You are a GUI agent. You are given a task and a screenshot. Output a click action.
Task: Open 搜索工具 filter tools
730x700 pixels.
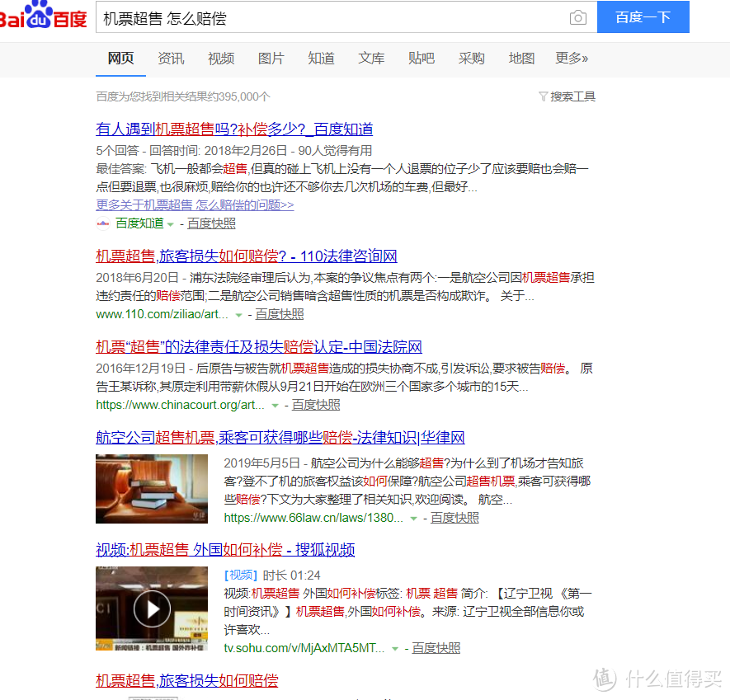(x=572, y=96)
